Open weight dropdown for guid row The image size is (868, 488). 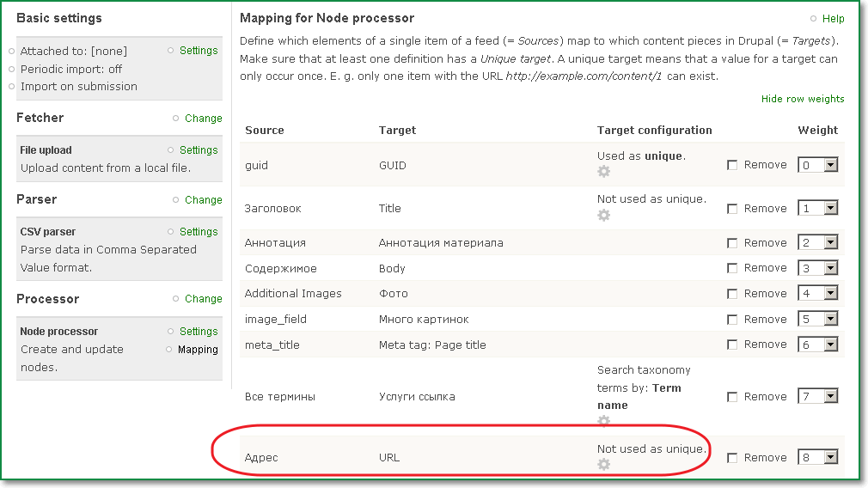[x=817, y=165]
